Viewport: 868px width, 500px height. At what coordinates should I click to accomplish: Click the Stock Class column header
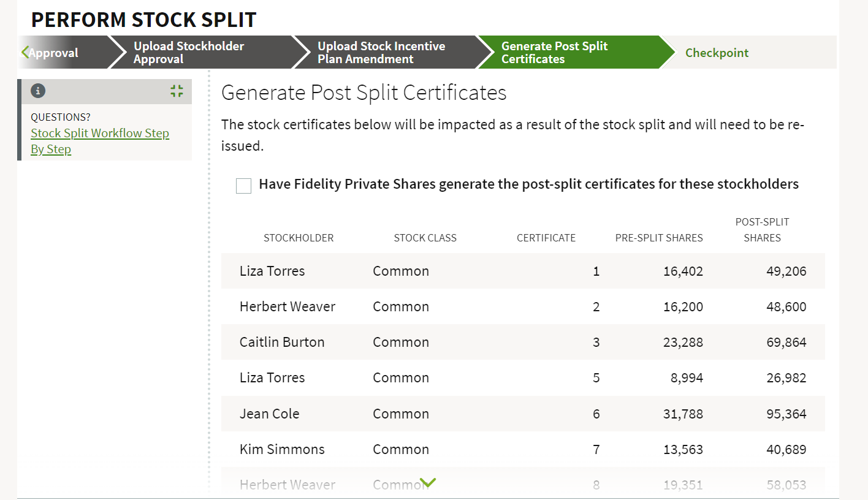pos(425,238)
